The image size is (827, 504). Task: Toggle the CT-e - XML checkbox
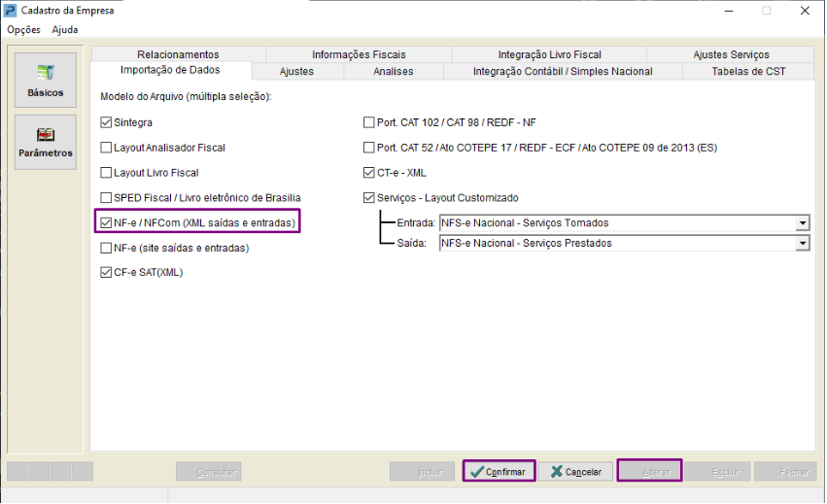[368, 173]
